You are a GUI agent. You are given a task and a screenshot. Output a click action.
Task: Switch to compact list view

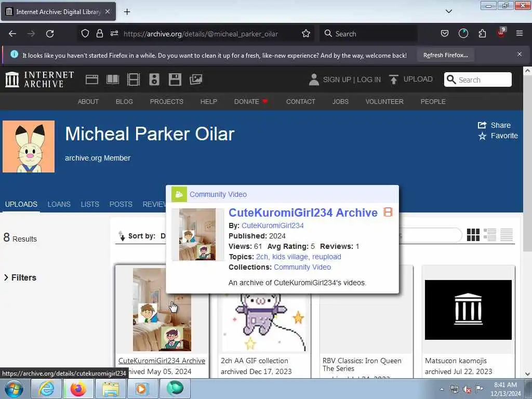coord(507,235)
